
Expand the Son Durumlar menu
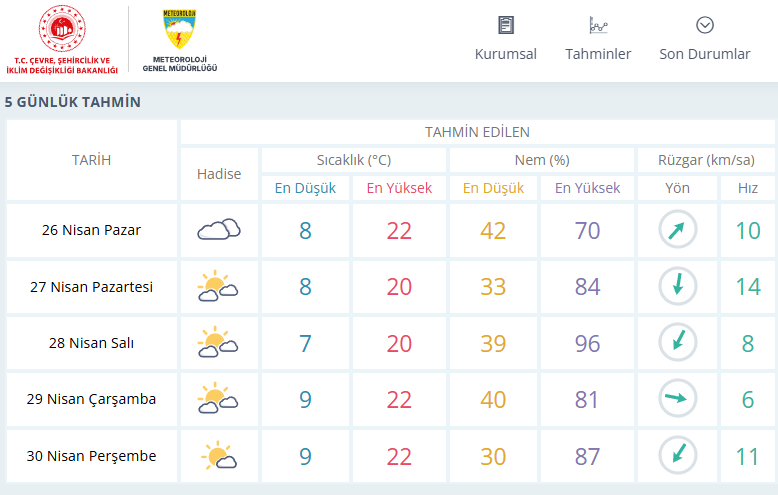(704, 54)
